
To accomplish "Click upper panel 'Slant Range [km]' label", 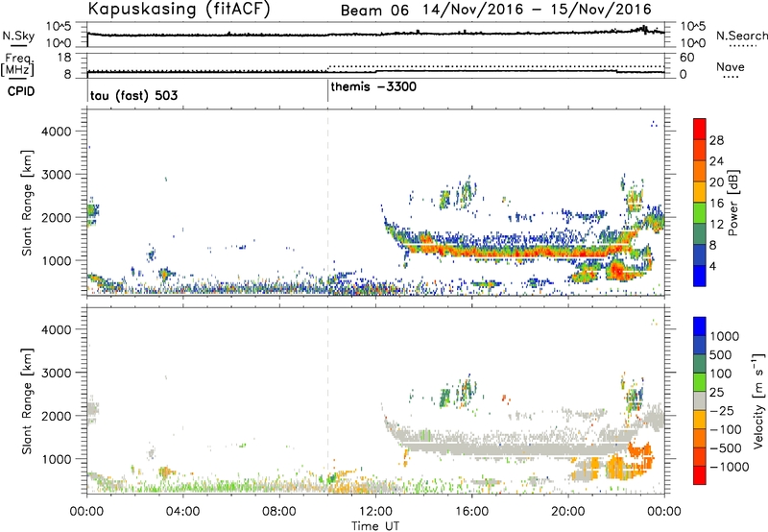I will coord(27,204).
